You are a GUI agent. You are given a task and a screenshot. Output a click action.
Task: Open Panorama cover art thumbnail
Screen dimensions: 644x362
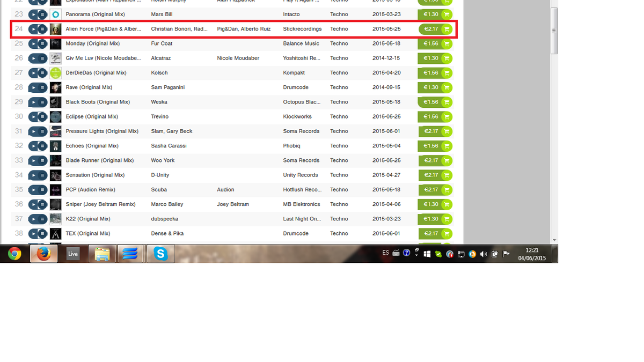pyautogui.click(x=55, y=14)
